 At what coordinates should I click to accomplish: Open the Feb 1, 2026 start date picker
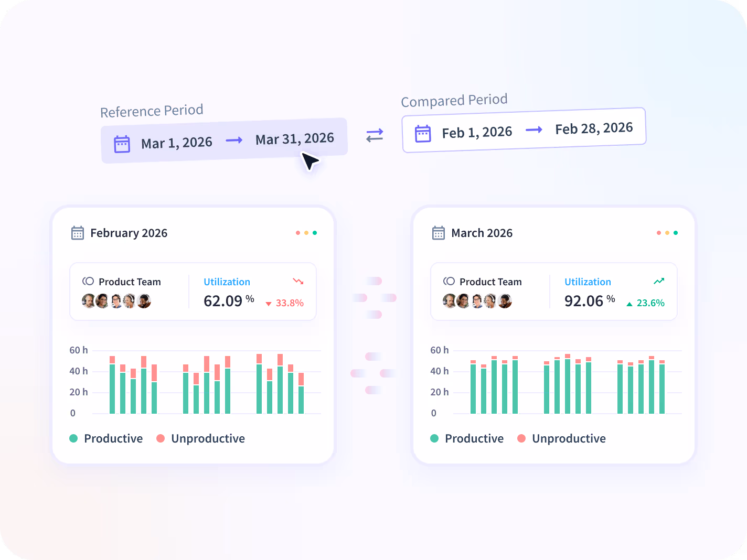point(477,133)
